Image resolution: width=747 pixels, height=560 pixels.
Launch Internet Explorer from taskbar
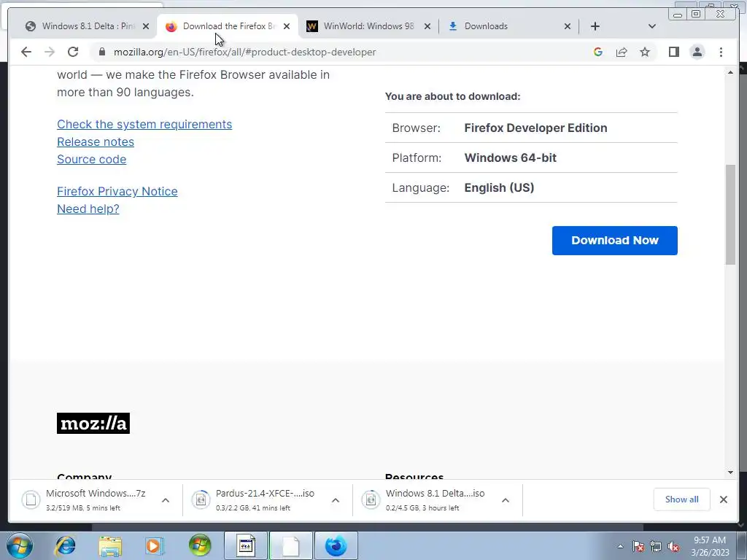click(65, 545)
